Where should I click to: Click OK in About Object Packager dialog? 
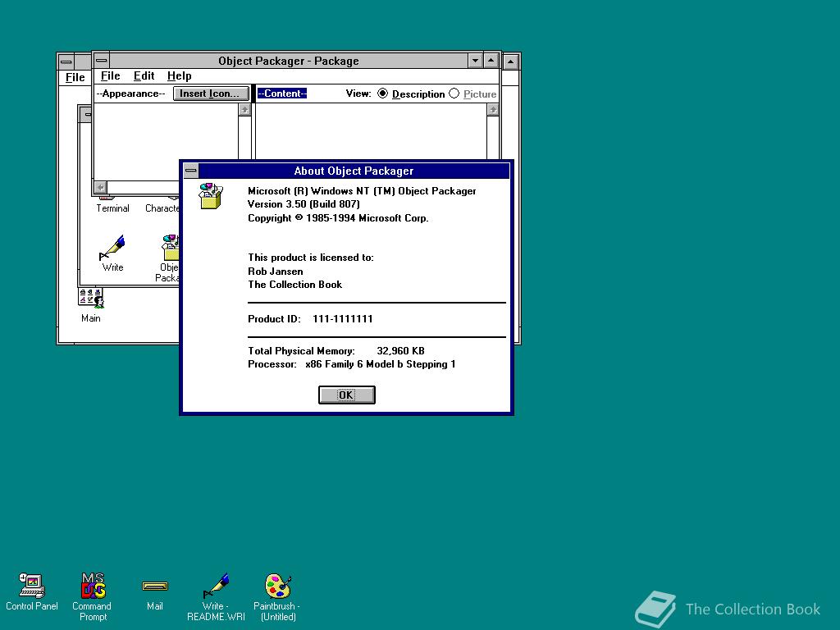[347, 395]
